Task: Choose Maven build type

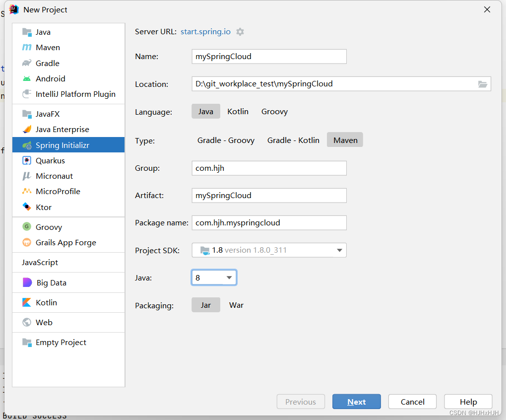Action: [x=345, y=140]
